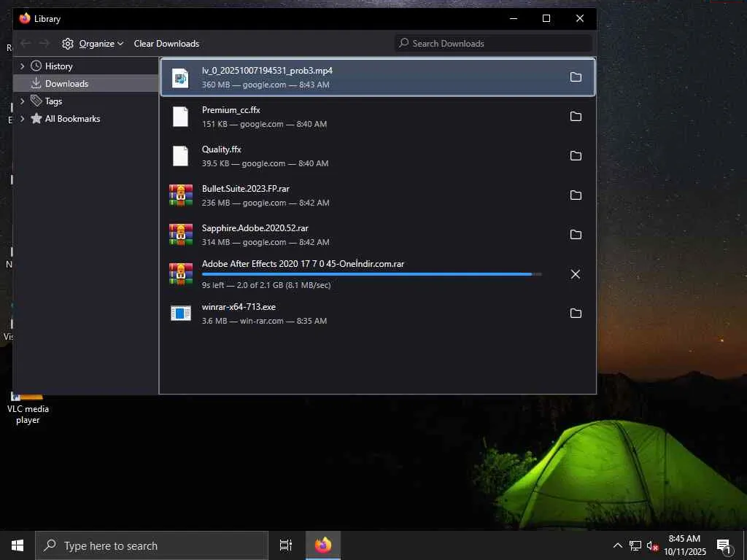Open VLC media player desktop shortcut
This screenshot has width=747, height=560.
28,408
